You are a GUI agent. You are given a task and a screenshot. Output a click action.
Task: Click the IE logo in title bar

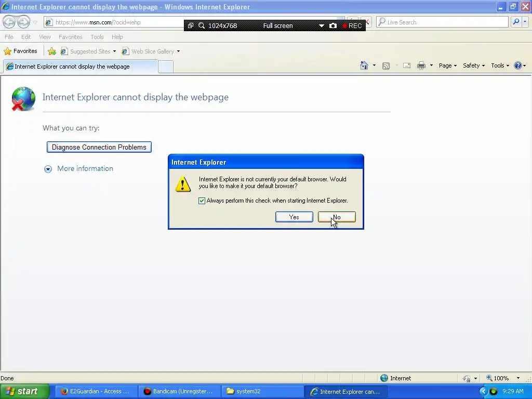tap(6, 6)
